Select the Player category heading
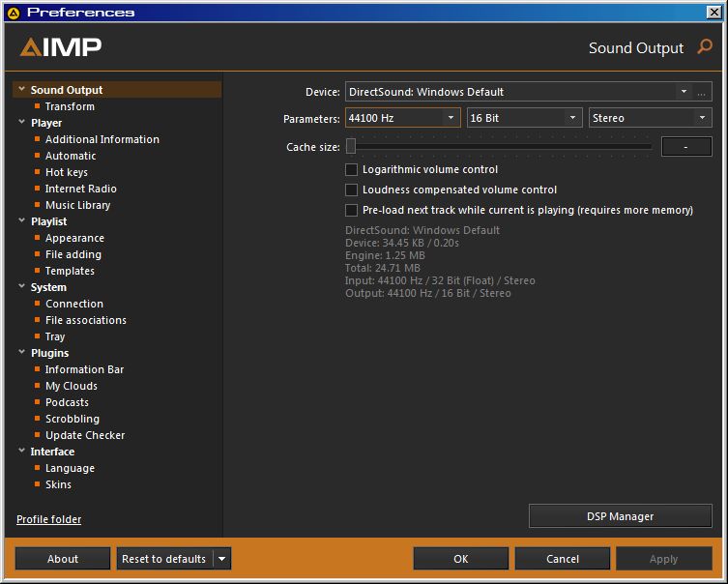The image size is (728, 584). (46, 123)
